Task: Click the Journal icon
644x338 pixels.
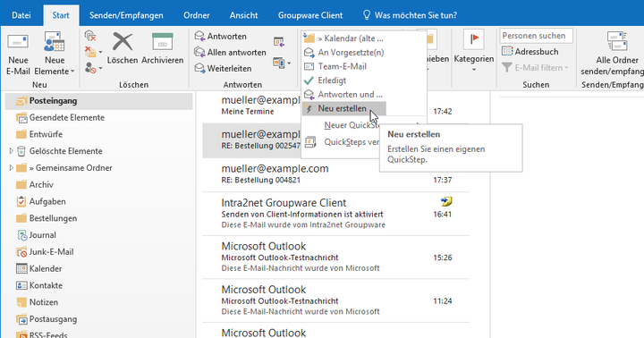Action: point(22,235)
